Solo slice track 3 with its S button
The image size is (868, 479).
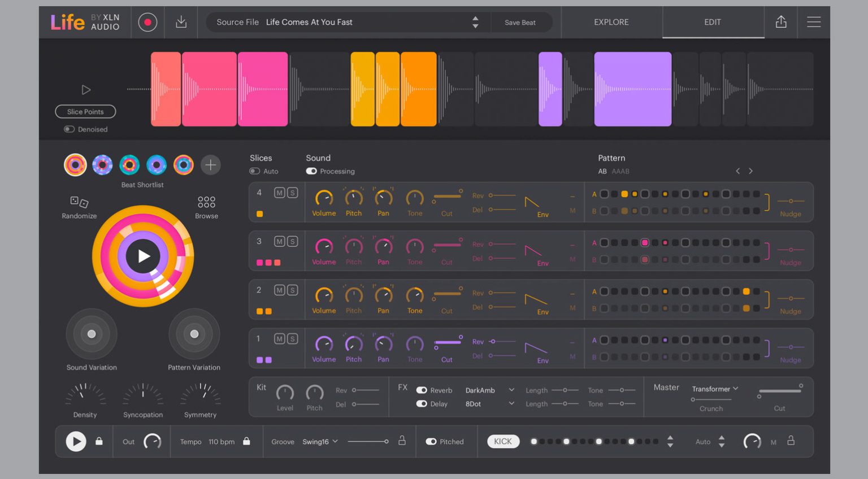pos(293,242)
